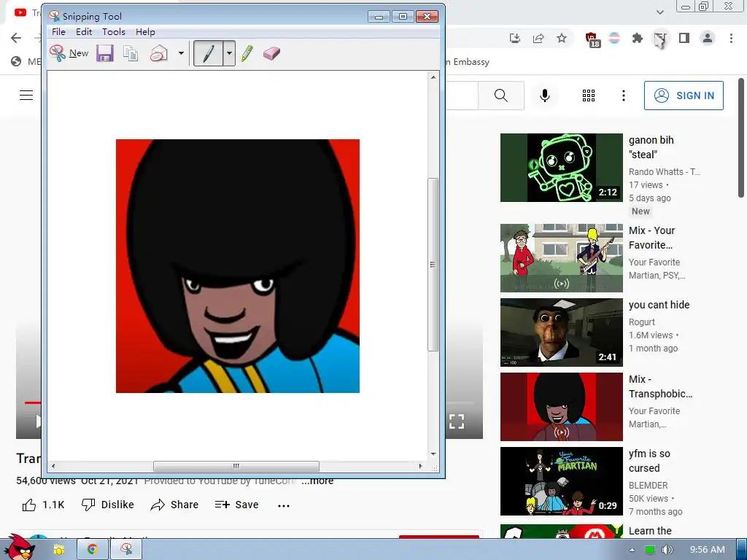This screenshot has height=560, width=747.
Task: Open Chrome profile avatar
Action: (708, 38)
